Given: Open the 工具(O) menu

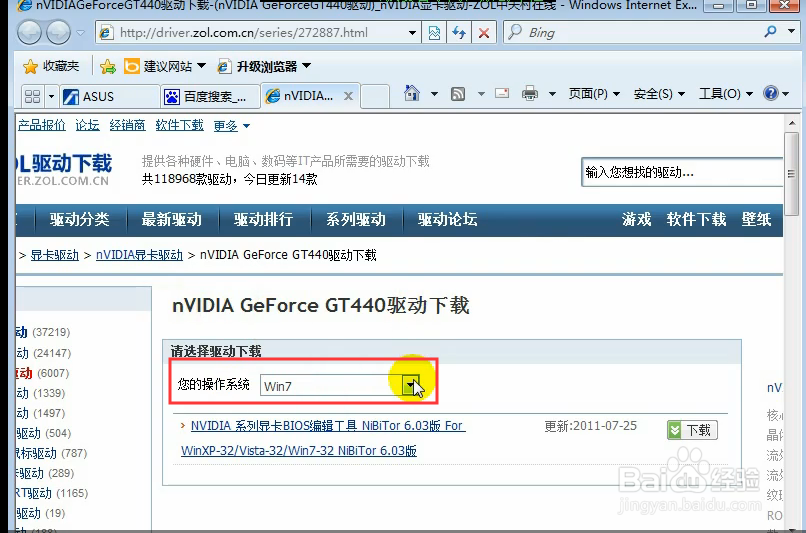Looking at the screenshot, I should click(725, 94).
